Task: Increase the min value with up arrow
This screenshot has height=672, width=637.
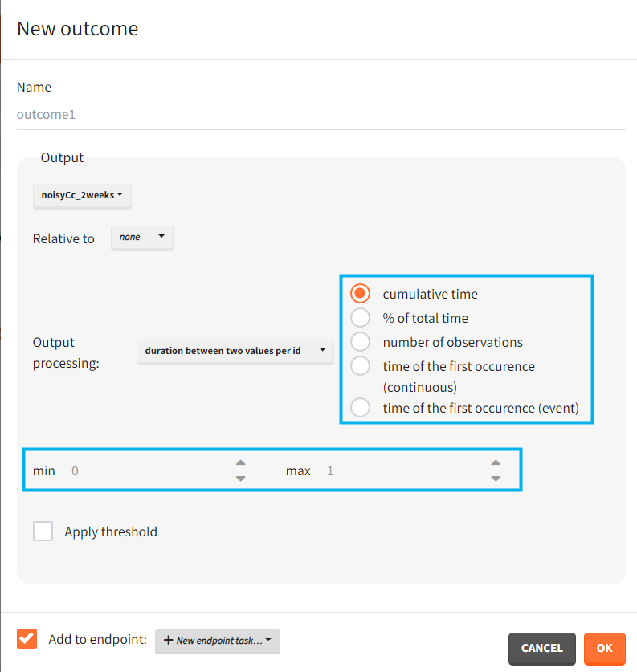Action: pyautogui.click(x=240, y=463)
